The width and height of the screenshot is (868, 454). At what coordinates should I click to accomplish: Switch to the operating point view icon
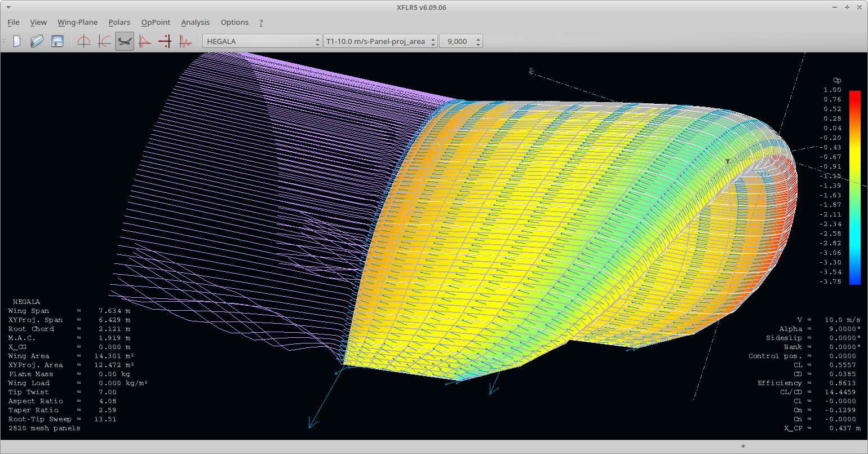[x=84, y=41]
